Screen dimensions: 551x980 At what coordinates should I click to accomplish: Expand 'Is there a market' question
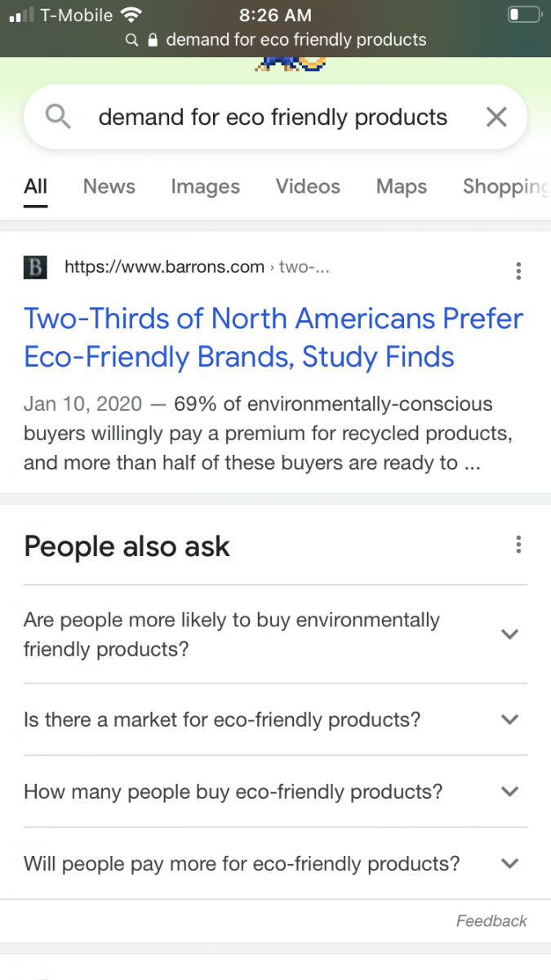pos(509,719)
